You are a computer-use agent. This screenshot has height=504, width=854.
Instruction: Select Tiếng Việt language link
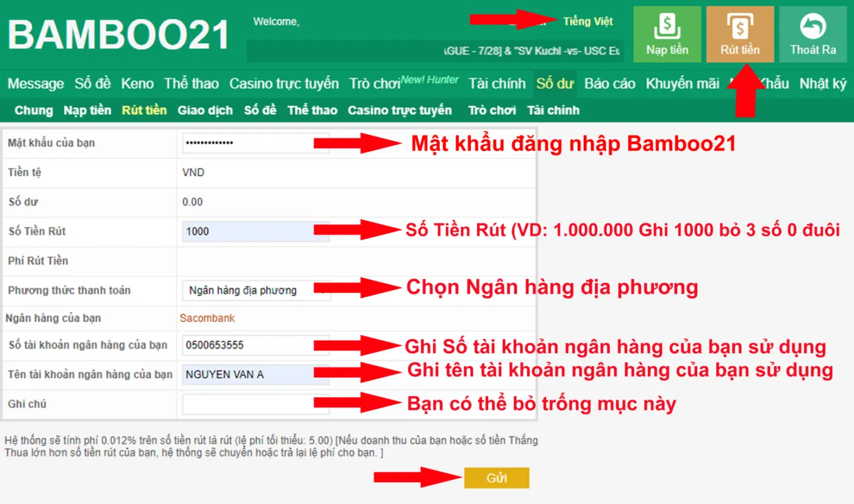coord(587,22)
